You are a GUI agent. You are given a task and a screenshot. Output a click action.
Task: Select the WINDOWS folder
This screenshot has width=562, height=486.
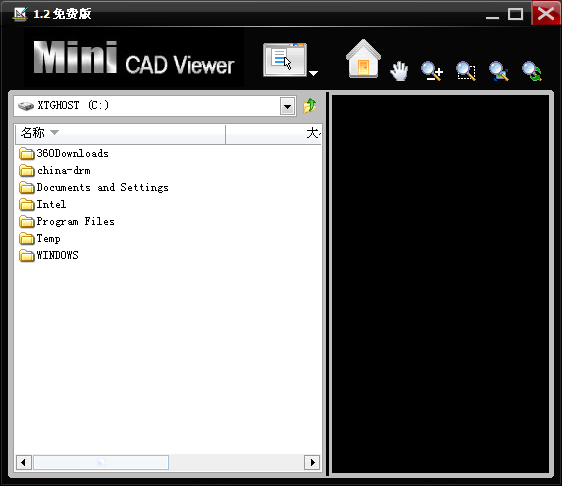click(x=49, y=255)
